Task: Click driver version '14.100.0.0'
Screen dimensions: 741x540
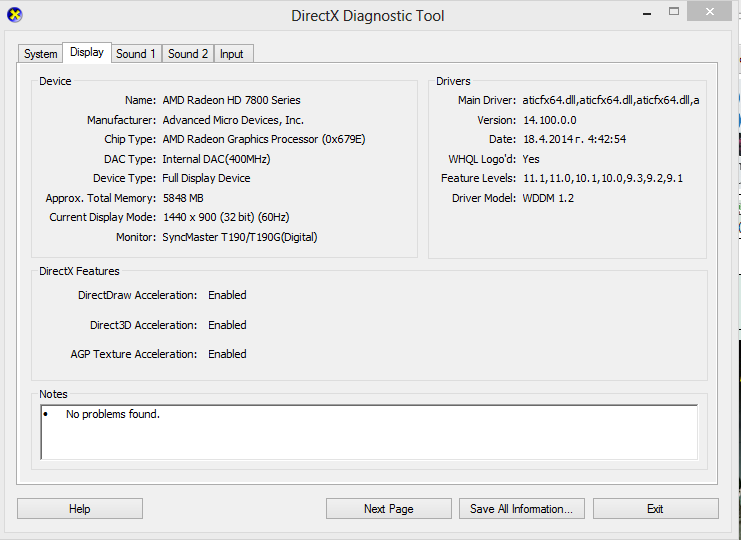Action: [x=550, y=120]
